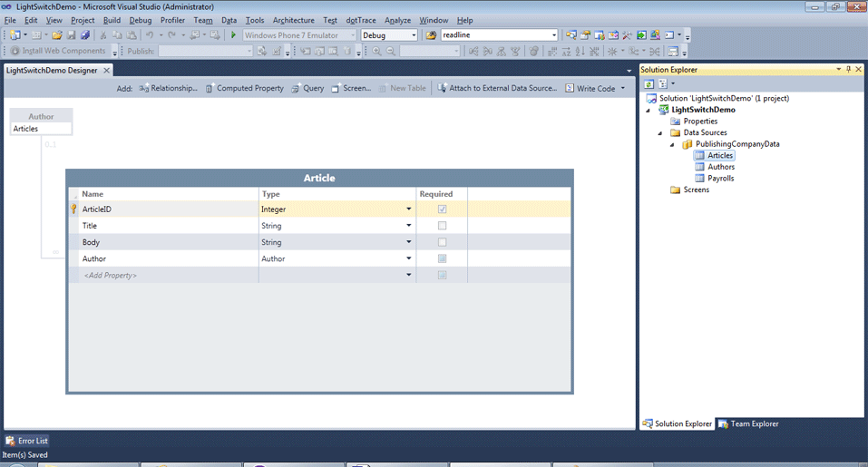Open Type dropdown for Author row
Image resolution: width=868 pixels, height=467 pixels.
(x=408, y=258)
